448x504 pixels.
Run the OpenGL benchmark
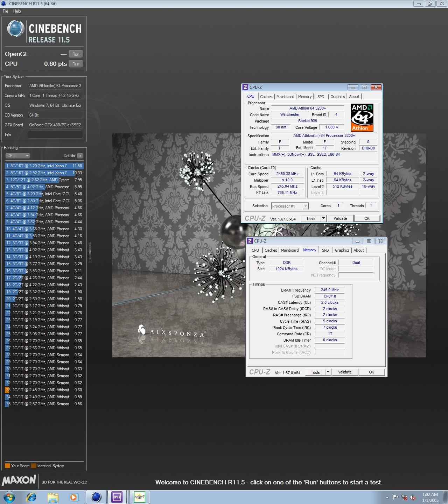[76, 54]
